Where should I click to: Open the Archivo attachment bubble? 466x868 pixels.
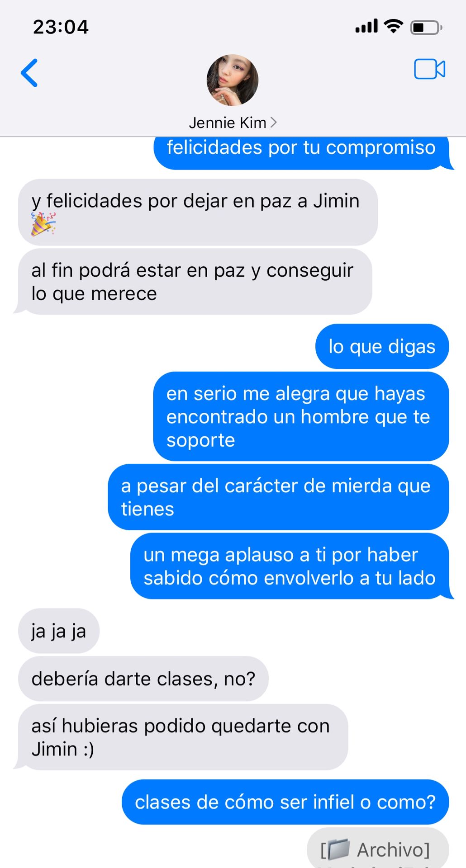[x=378, y=848]
